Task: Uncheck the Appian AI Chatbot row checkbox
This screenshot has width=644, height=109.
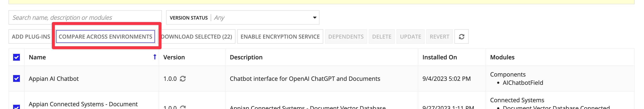Action: (x=17, y=79)
